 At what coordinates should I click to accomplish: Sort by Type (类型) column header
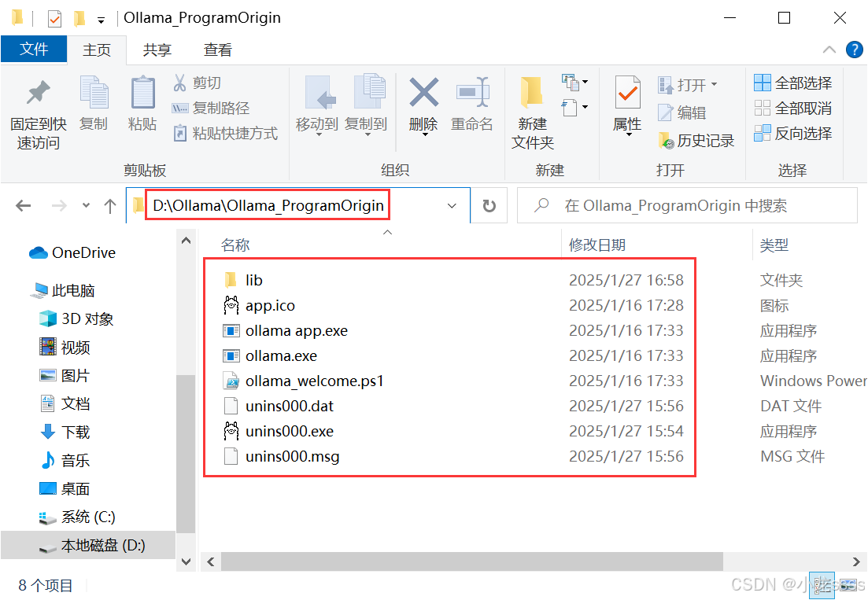tap(774, 245)
